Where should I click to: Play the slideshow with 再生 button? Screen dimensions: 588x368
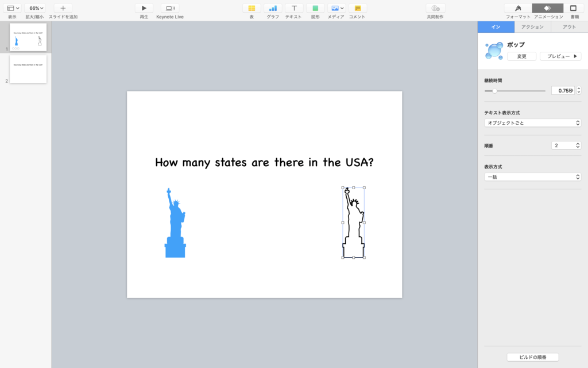[x=144, y=8]
